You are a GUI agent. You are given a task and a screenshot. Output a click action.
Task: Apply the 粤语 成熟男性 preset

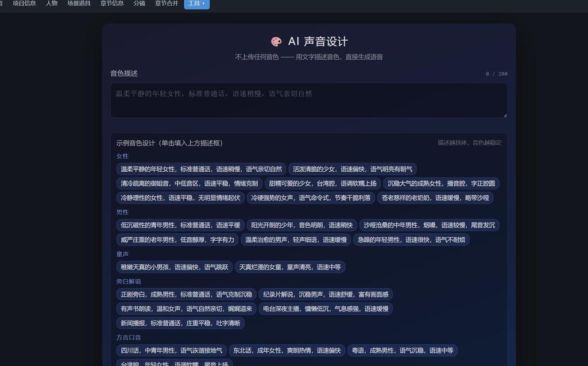(x=403, y=350)
